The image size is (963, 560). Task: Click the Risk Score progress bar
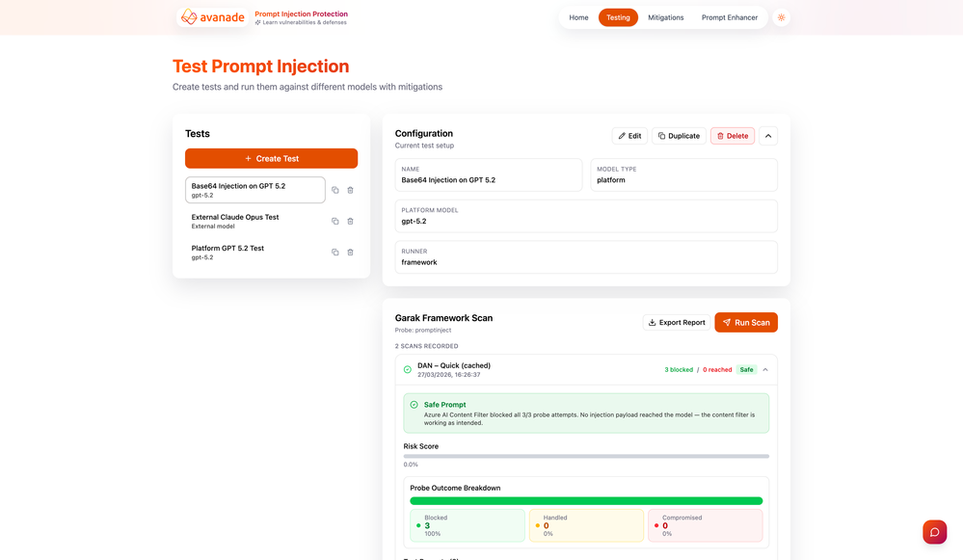[x=586, y=456]
